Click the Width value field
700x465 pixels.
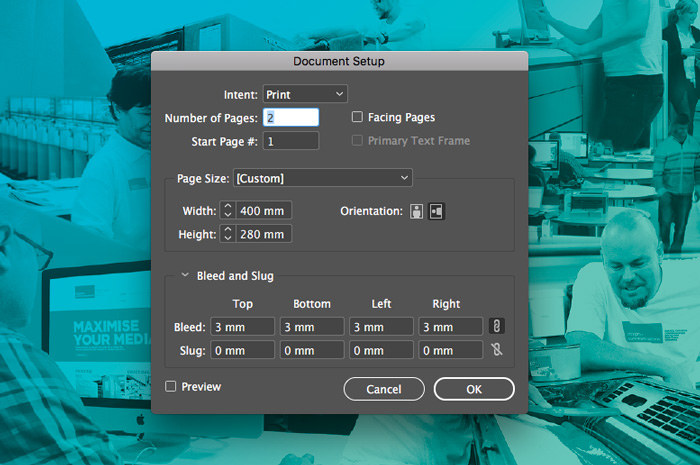point(265,211)
